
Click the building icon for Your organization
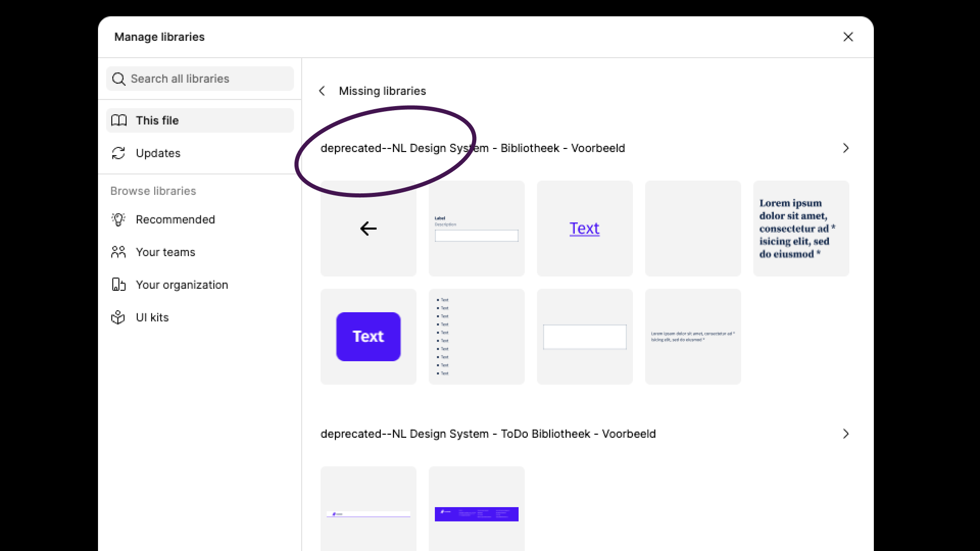[x=118, y=285]
